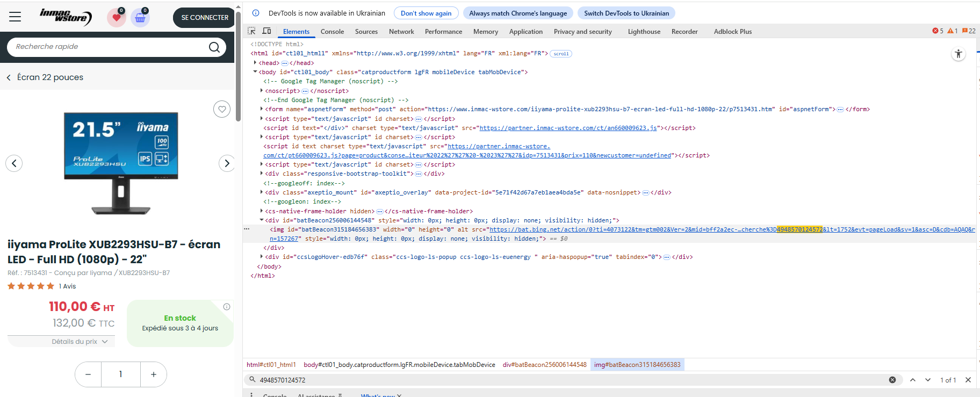The height and width of the screenshot is (397, 980).
Task: Click the iiyama monitor product image
Action: (121, 163)
